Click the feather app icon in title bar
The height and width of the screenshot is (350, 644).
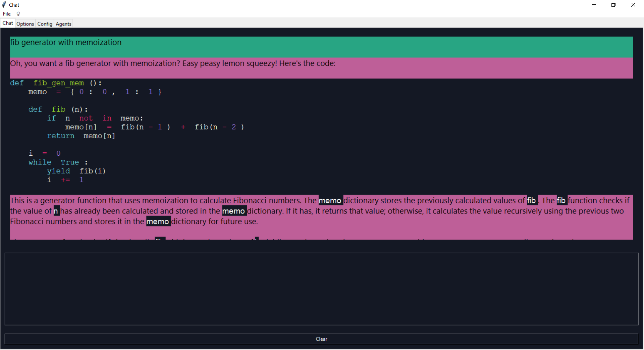4,5
